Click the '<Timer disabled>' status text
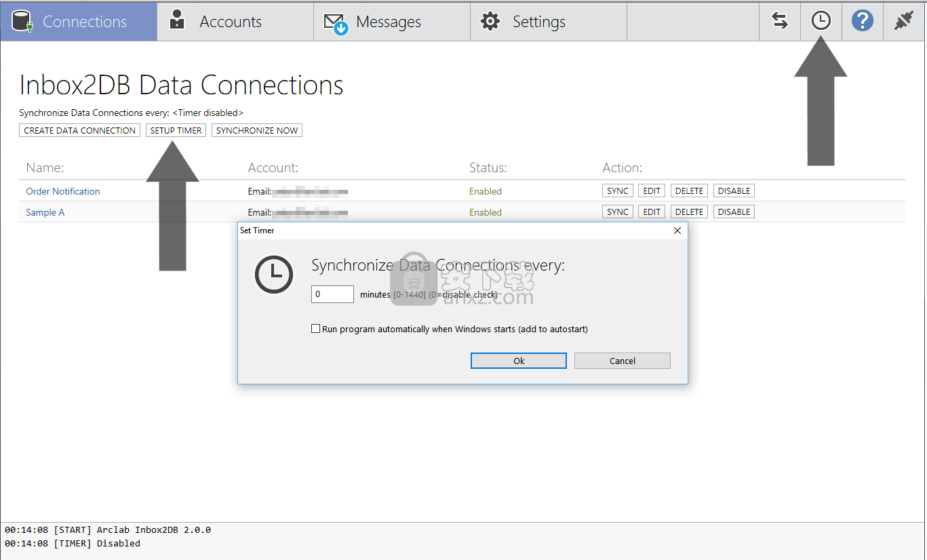The height and width of the screenshot is (560, 927). pos(208,113)
